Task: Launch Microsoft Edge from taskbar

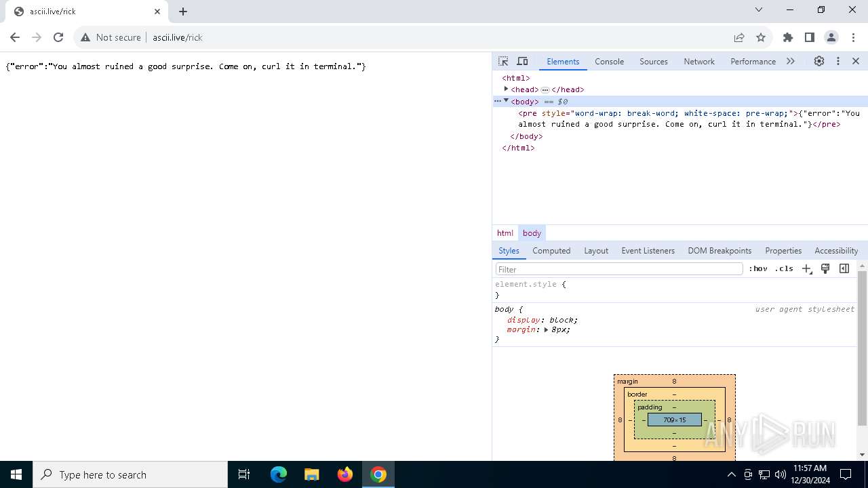Action: coord(279,474)
